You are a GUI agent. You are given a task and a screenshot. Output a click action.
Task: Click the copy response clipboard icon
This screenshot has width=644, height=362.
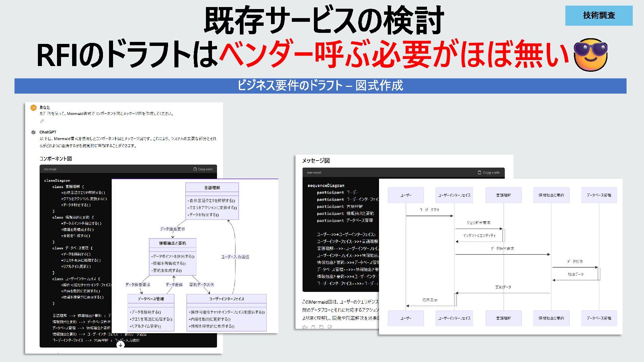click(x=313, y=327)
